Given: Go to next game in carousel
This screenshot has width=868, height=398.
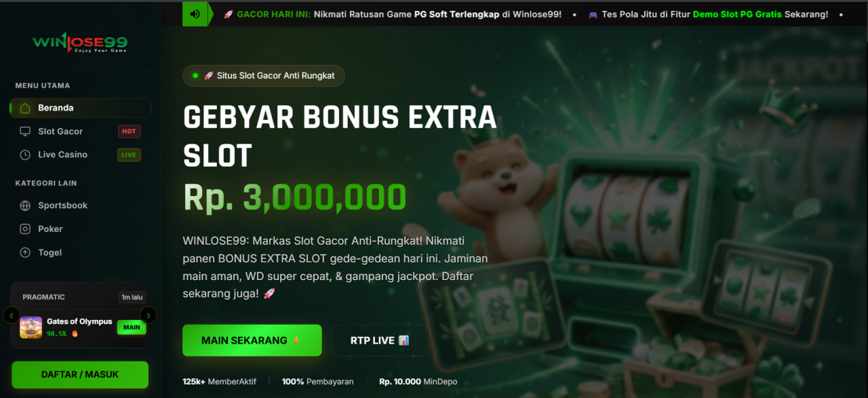Looking at the screenshot, I should 149,315.
